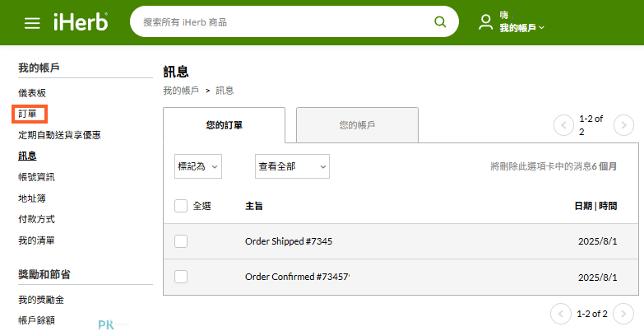Switch to the 您的帳戶 tab
Screen dimensions: 644x336
357,125
